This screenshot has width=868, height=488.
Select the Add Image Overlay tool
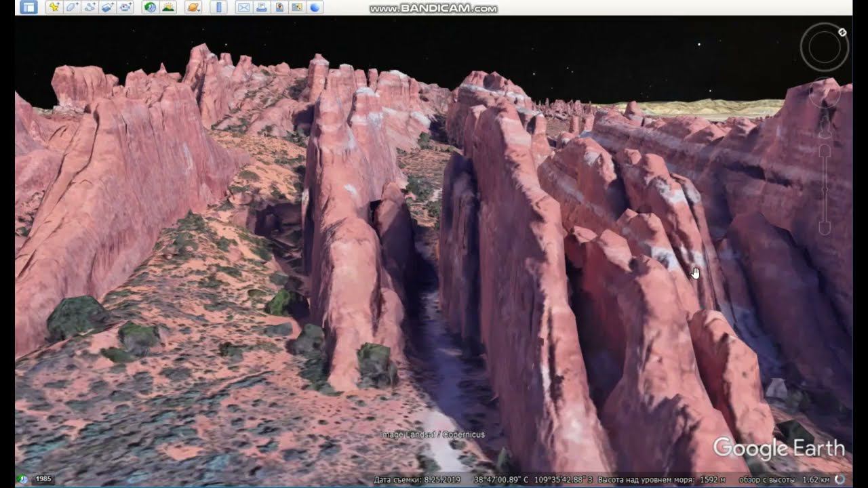[108, 7]
